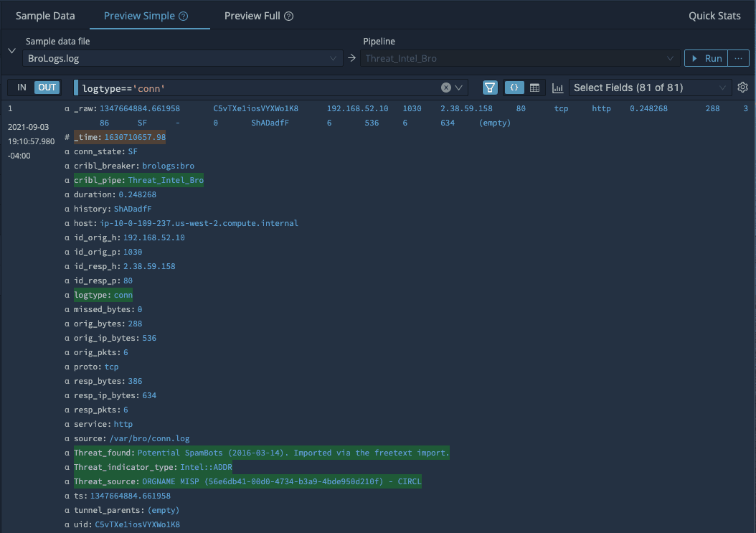Toggle to IN events view

pos(22,88)
